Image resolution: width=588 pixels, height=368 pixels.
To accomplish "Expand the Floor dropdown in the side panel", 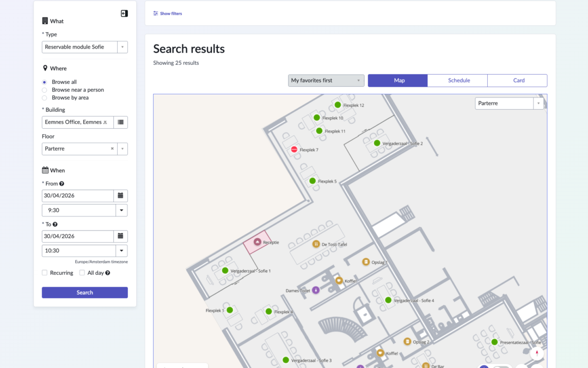I will pos(122,149).
